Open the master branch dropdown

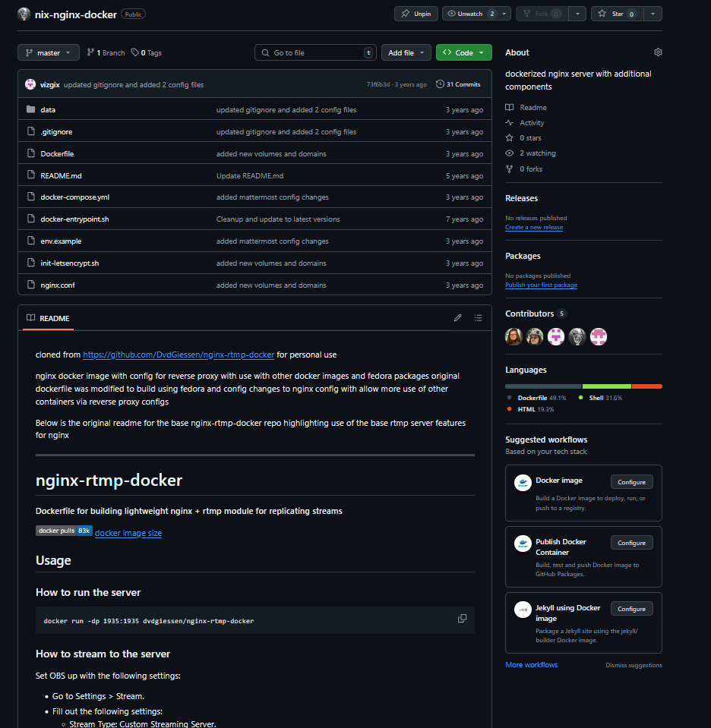(48, 52)
